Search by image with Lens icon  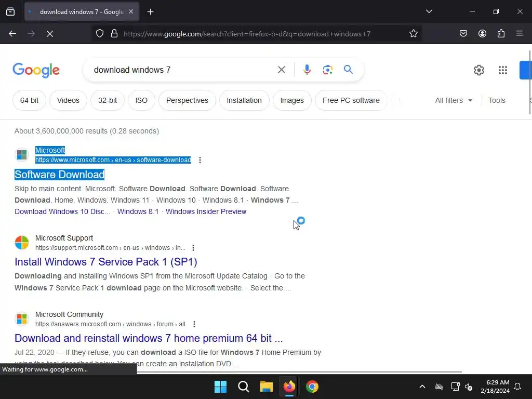327,70
